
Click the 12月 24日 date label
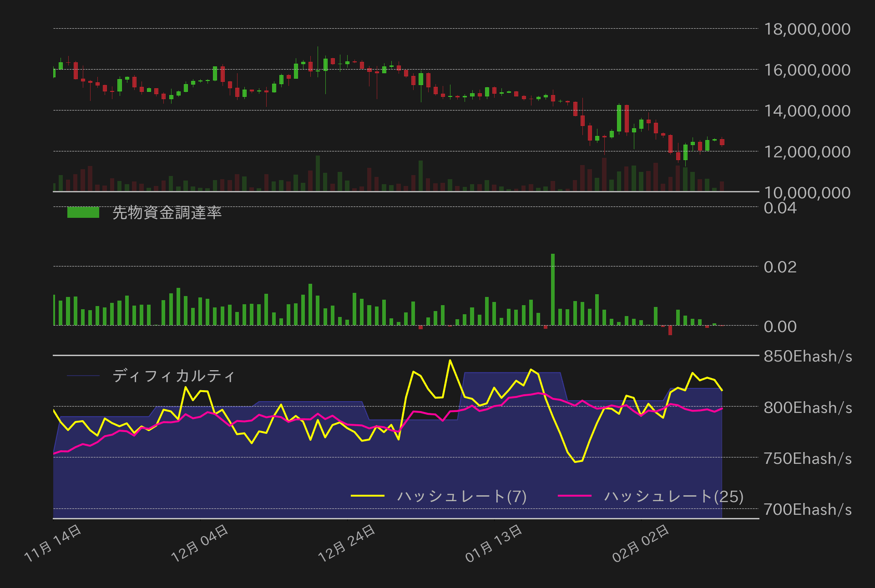(x=347, y=543)
